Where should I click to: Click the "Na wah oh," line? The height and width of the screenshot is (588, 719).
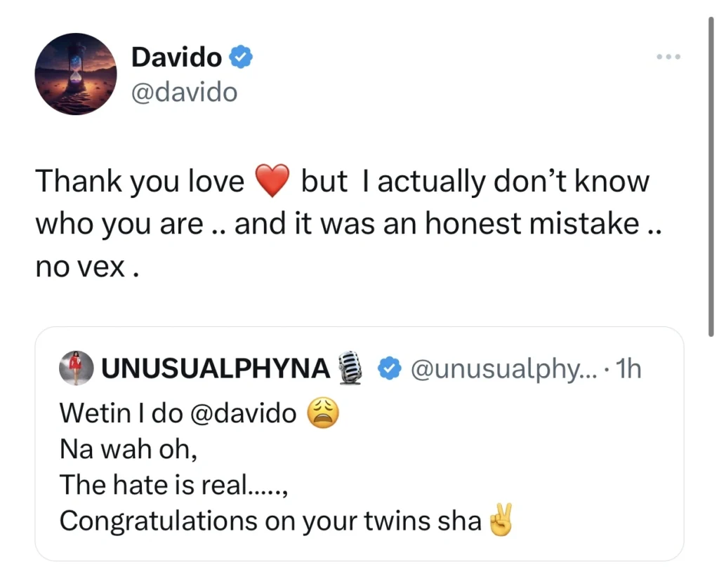tap(128, 450)
